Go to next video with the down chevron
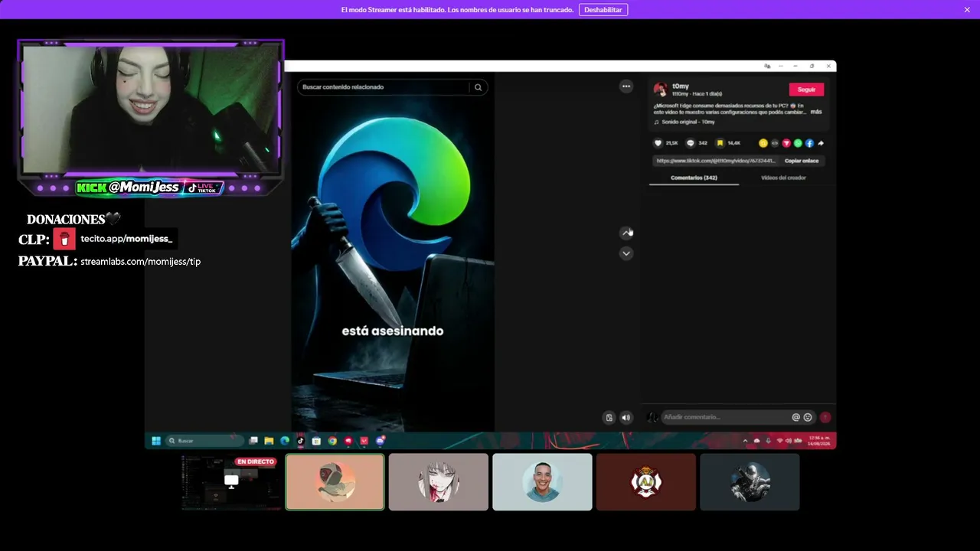Screen dimensions: 980x551 (x=626, y=253)
